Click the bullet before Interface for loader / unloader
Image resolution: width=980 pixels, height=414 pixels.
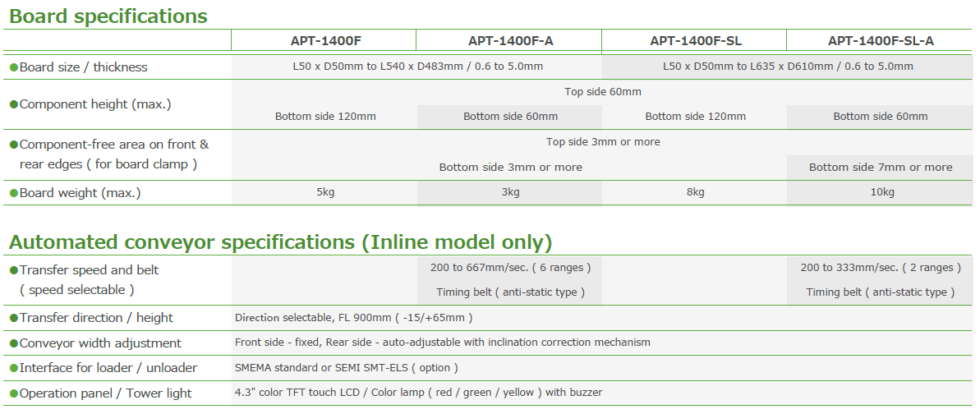(x=13, y=367)
